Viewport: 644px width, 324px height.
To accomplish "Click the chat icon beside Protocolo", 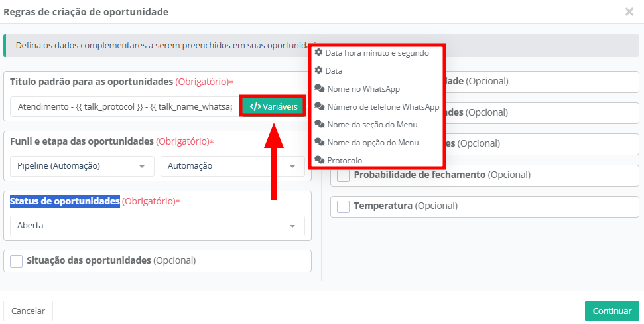I will coord(319,160).
